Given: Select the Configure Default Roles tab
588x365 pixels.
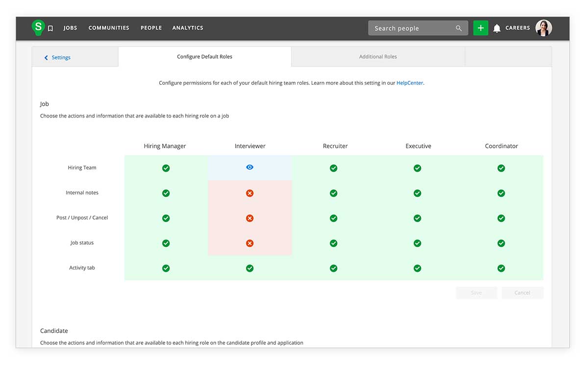Looking at the screenshot, I should 204,57.
